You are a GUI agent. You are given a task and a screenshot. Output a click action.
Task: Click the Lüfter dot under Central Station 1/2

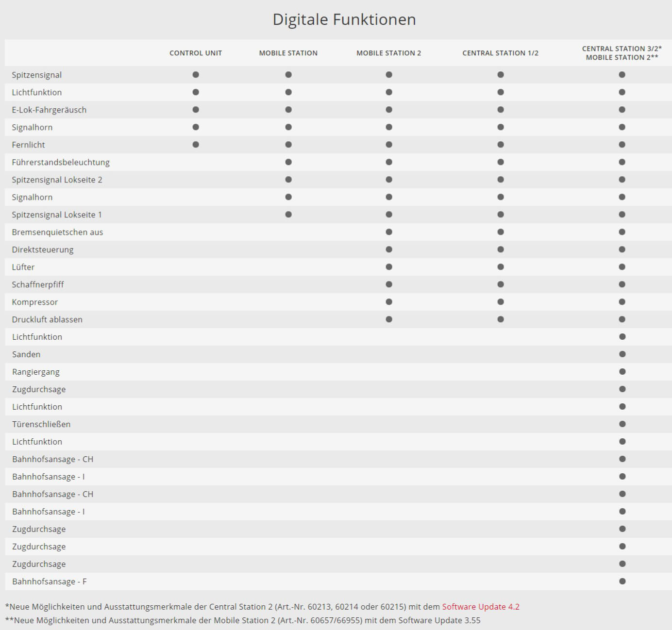pyautogui.click(x=501, y=267)
